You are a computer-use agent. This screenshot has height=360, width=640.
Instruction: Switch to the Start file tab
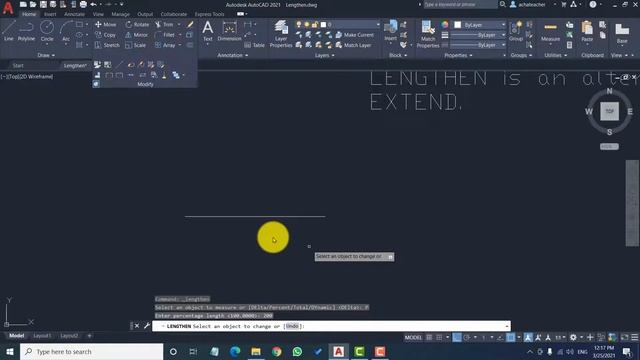(18, 65)
